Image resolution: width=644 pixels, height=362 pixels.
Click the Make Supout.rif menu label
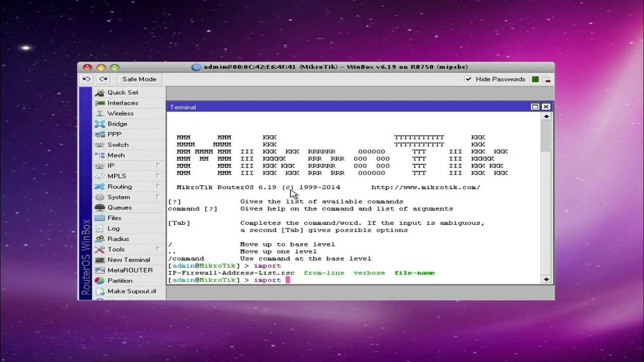click(132, 291)
